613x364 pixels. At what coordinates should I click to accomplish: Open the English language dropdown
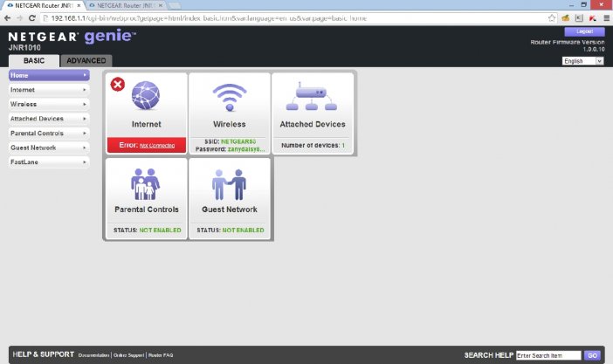pos(583,61)
